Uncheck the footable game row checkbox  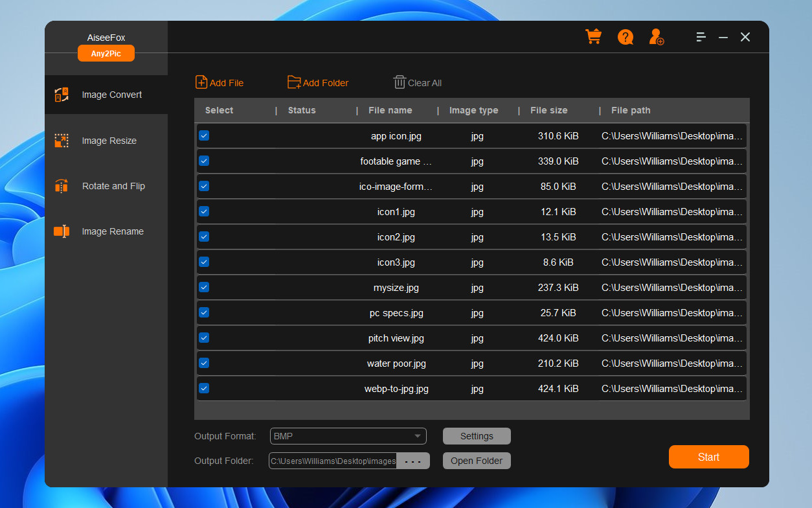point(204,161)
